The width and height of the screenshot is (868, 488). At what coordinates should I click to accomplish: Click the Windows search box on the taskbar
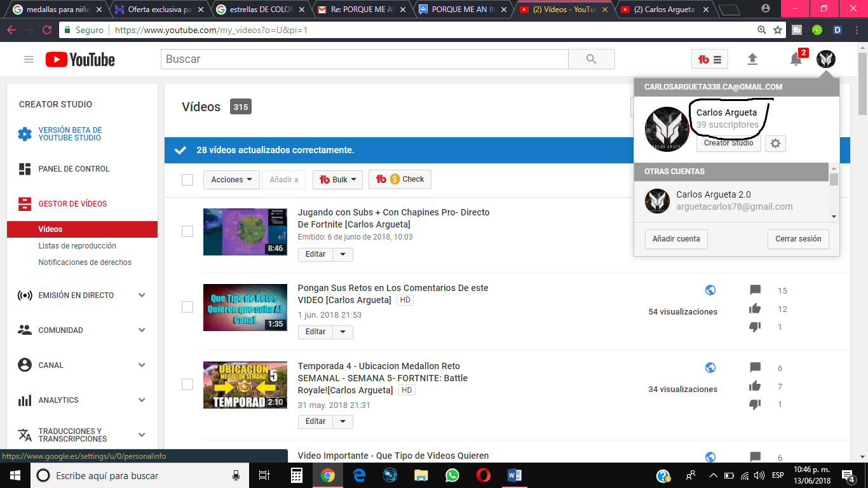click(x=139, y=475)
